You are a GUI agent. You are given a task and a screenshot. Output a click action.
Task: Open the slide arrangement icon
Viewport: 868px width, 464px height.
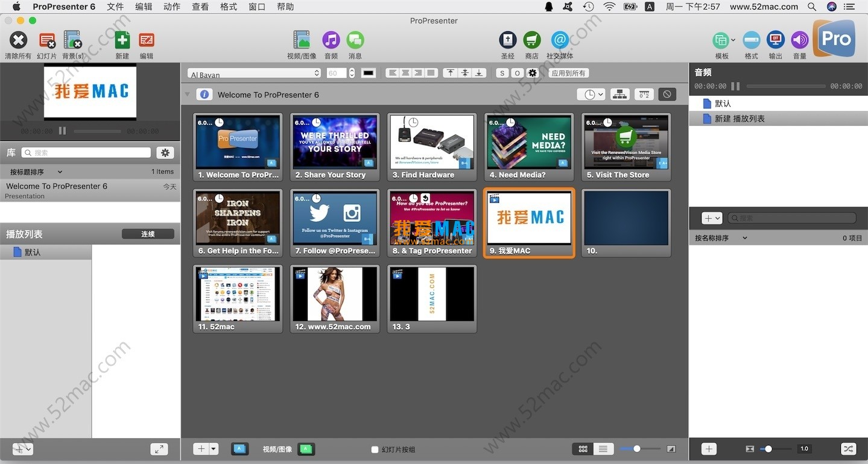pyautogui.click(x=619, y=95)
